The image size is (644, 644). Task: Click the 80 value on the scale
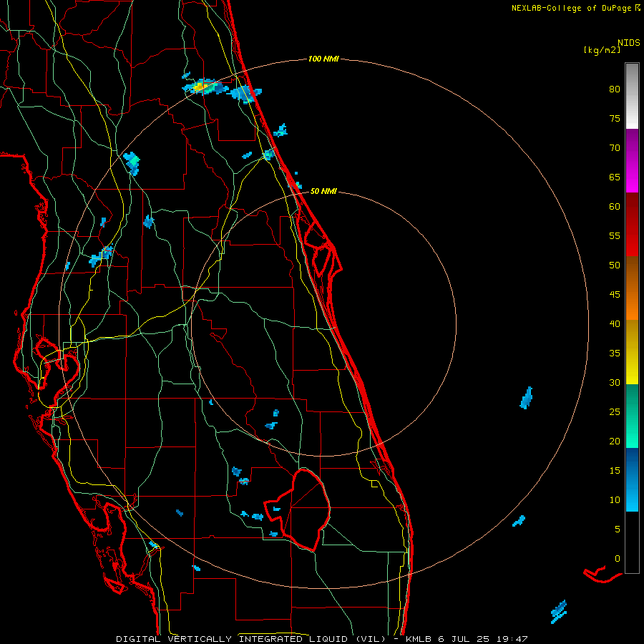point(615,89)
